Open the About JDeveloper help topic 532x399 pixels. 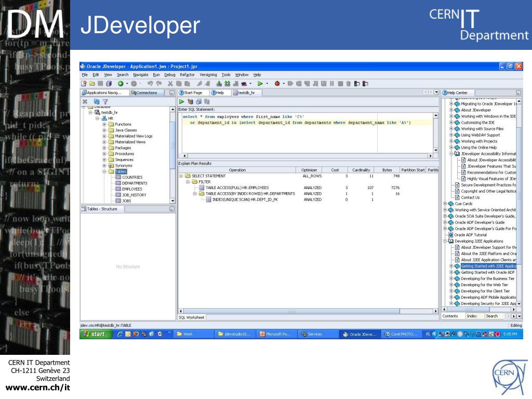[x=476, y=110]
